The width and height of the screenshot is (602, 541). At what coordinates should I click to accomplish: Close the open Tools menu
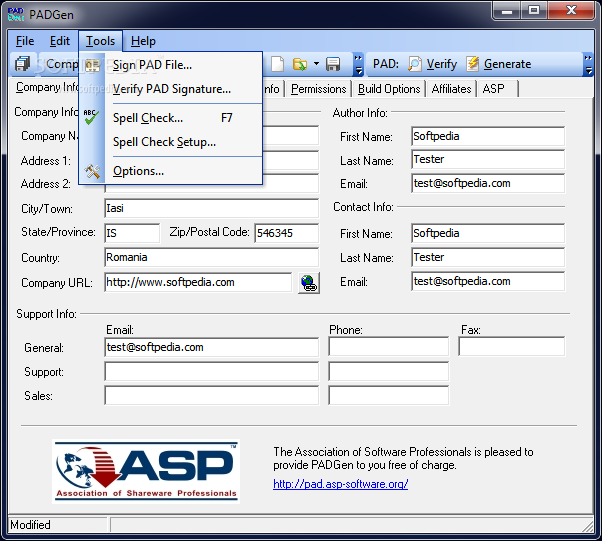100,41
